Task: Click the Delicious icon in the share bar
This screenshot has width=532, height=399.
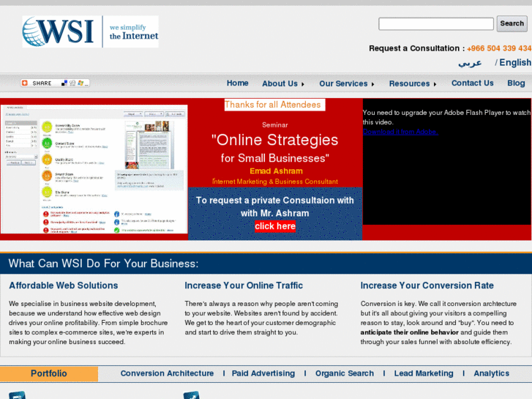Action: (64, 83)
